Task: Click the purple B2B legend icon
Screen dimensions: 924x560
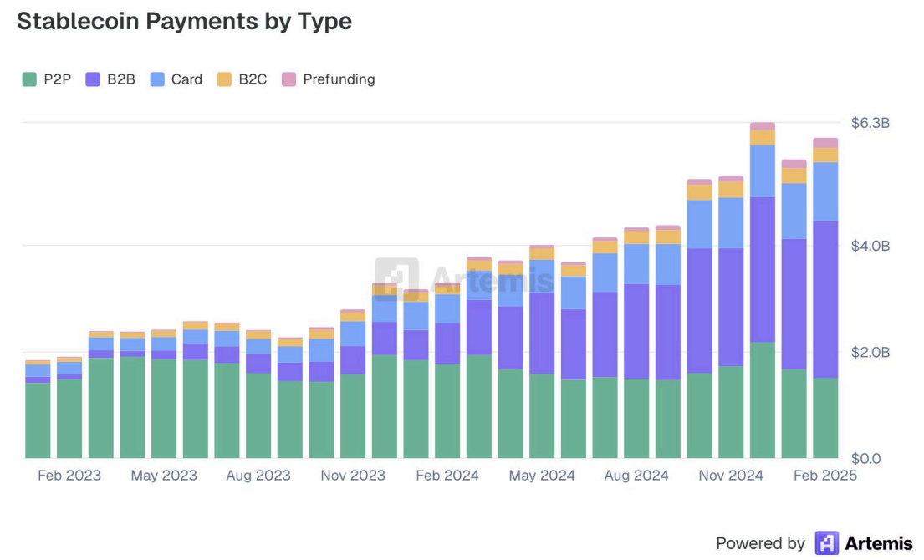Action: 92,79
